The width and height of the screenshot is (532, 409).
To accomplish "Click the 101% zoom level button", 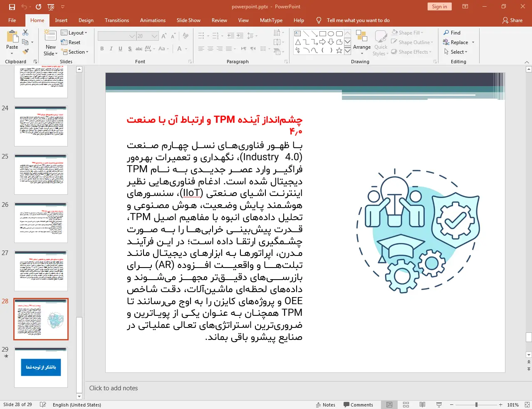I will pyautogui.click(x=513, y=404).
